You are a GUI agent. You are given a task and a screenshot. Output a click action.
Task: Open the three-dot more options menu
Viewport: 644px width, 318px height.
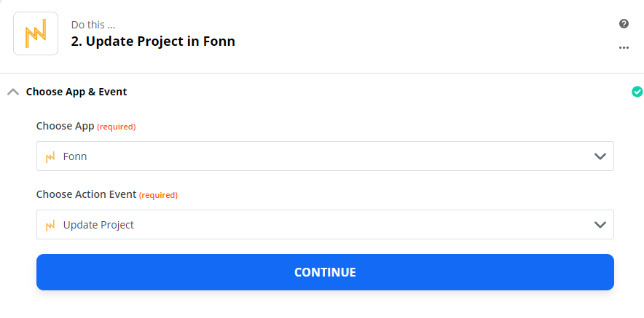pyautogui.click(x=624, y=48)
